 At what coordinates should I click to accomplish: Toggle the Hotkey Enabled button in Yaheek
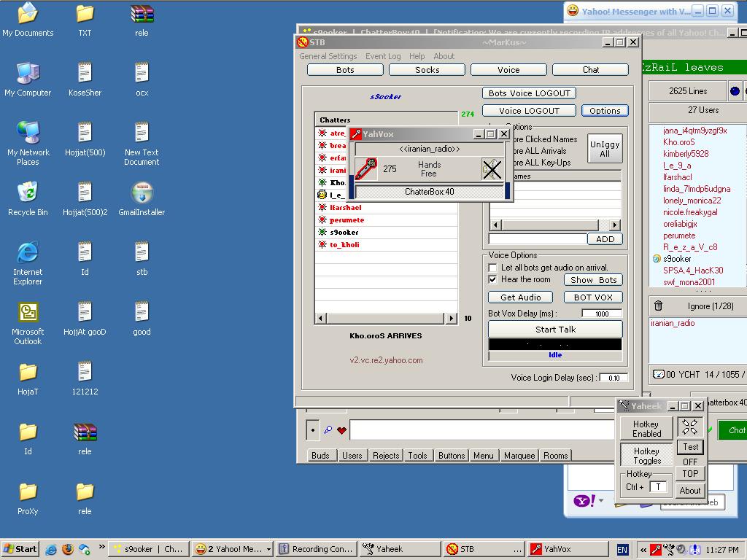646,429
